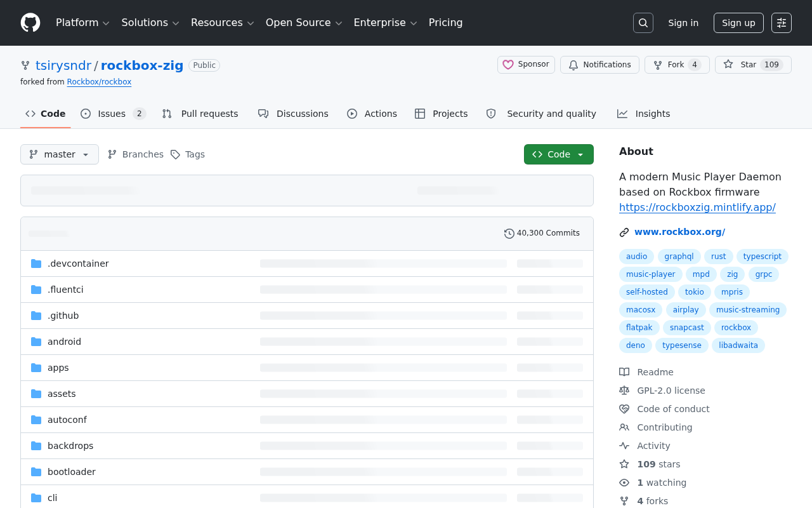Click the GitHub logo icon
812x508 pixels.
(x=30, y=23)
